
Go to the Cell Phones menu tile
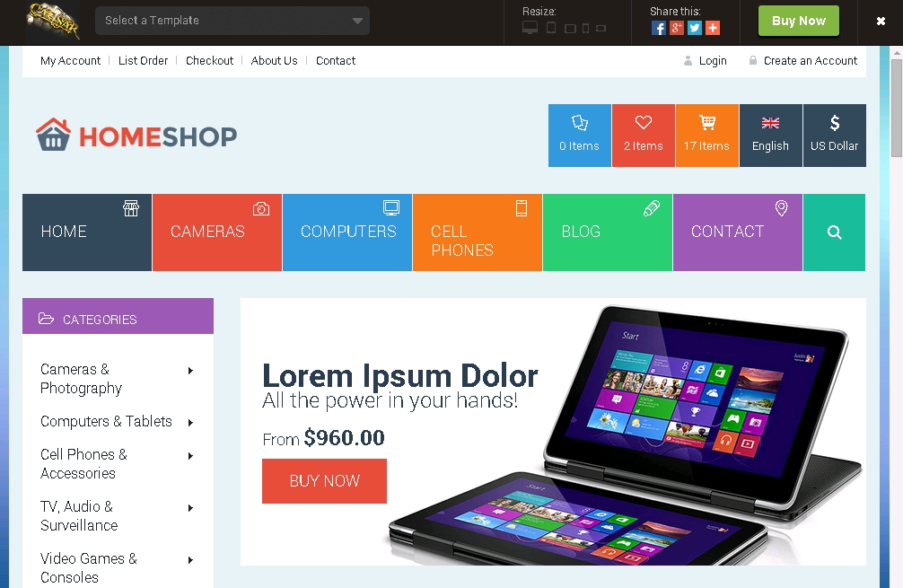tap(478, 233)
